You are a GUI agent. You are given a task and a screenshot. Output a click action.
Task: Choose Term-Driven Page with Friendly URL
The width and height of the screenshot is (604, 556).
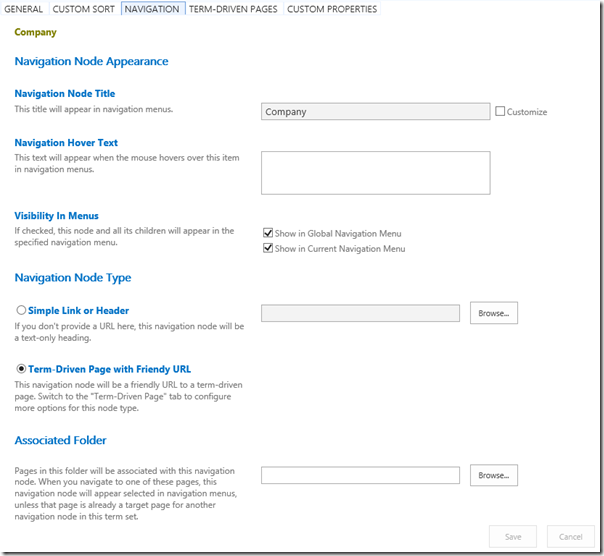(x=21, y=369)
